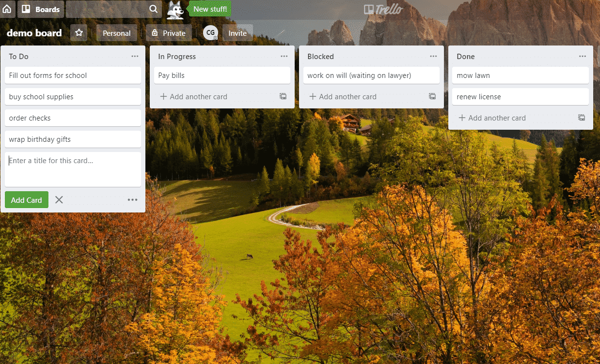This screenshot has width=600, height=364.
Task: Open card composer options ellipsis menu
Action: coord(132,200)
